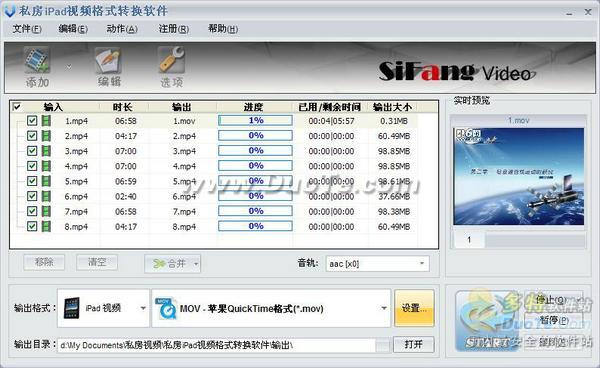Click the 输出大小 column header

pyautogui.click(x=393, y=107)
